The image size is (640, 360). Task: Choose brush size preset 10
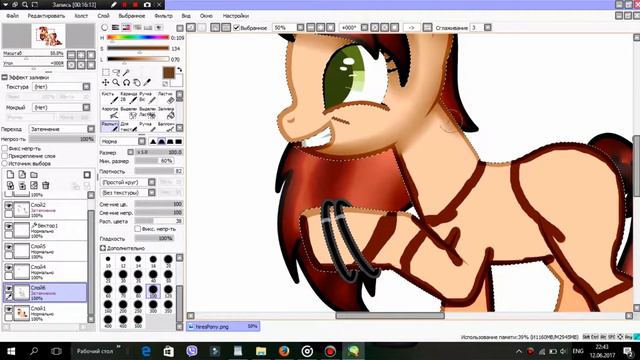[x=108, y=261]
